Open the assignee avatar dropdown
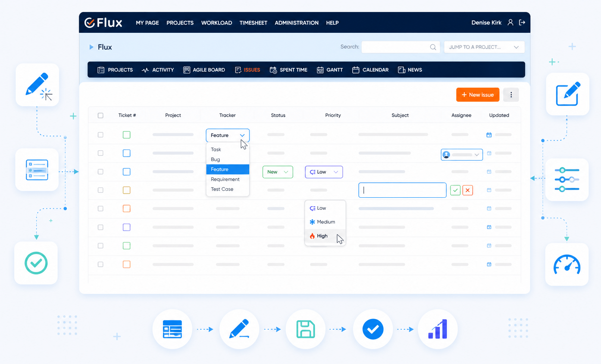 [x=462, y=154]
